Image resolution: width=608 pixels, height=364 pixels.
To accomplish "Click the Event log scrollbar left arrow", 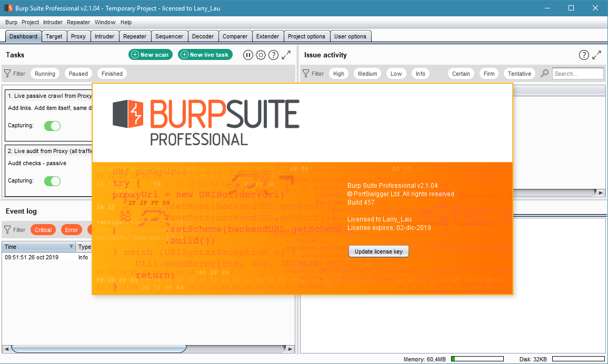I will click(6, 349).
